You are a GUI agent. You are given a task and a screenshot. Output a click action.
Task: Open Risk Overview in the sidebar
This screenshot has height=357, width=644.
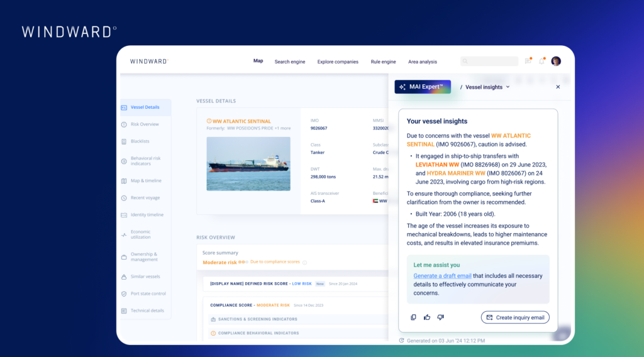[x=145, y=124]
